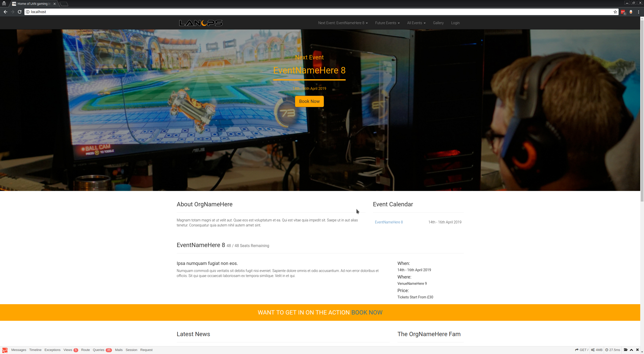Open the Future Events dropdown
Screen dimensions: 644x354
[387, 23]
